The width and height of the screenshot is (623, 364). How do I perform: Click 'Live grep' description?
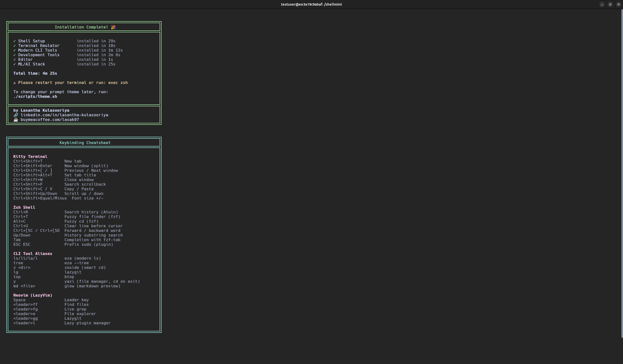coord(75,309)
